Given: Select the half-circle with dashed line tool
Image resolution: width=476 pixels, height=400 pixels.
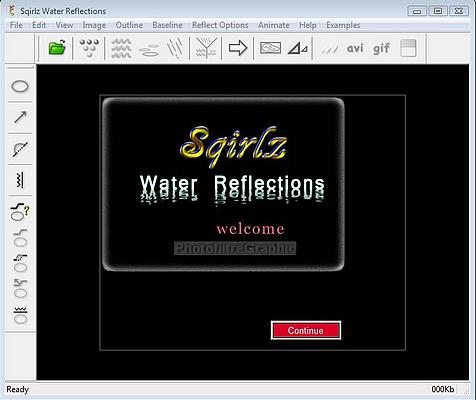Looking at the screenshot, I should point(20,149).
